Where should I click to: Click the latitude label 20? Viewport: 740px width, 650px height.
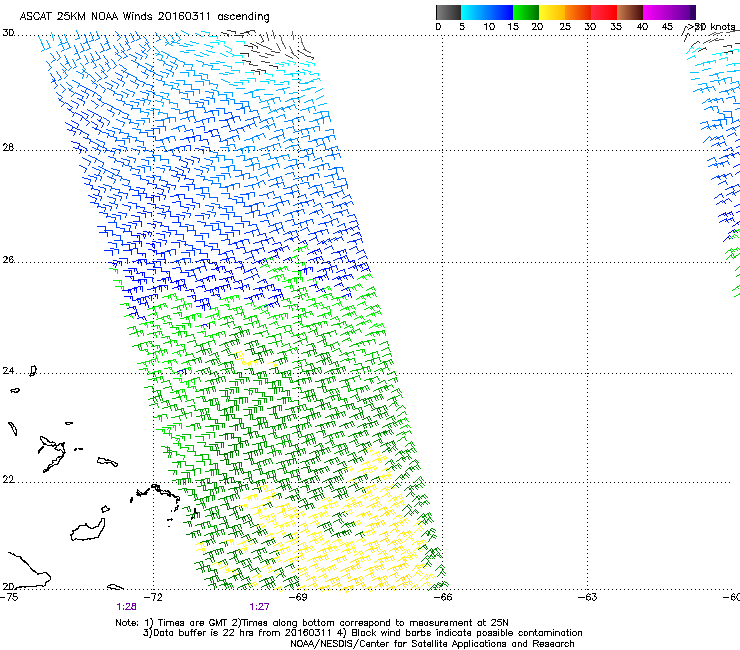tap(8, 586)
